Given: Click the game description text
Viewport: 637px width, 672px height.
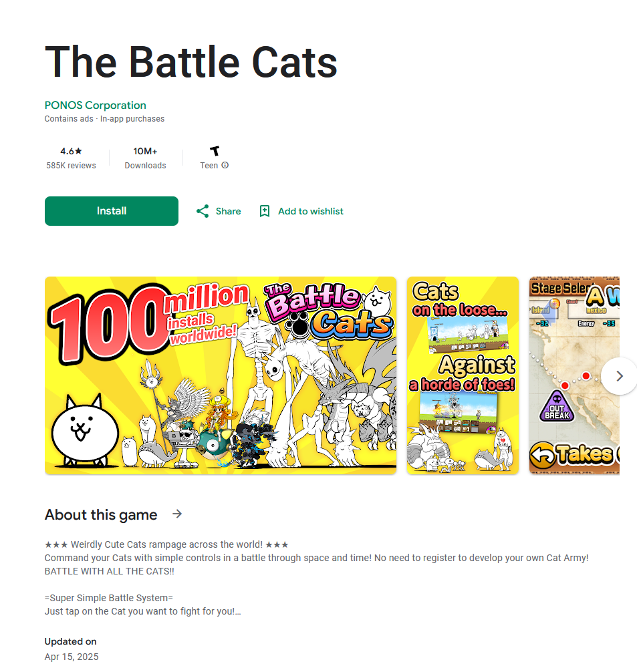Looking at the screenshot, I should [317, 578].
